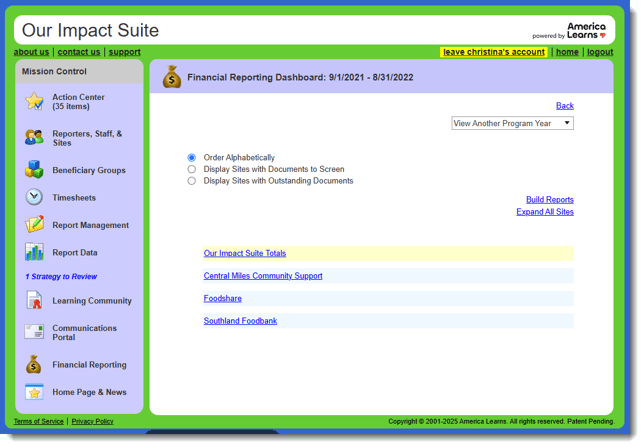The image size is (644, 448).
Task: Expand all sites using Expand All Sites
Action: point(545,212)
